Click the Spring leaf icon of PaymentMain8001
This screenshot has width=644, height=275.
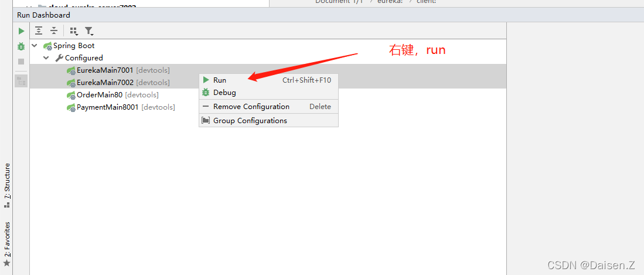click(x=71, y=108)
